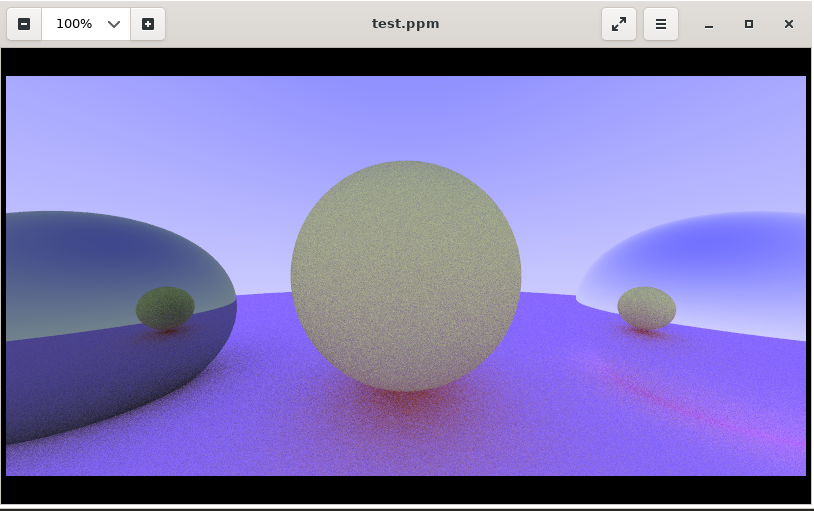This screenshot has height=511, width=814.
Task: Click the black bar above the image
Action: pyautogui.click(x=406, y=61)
